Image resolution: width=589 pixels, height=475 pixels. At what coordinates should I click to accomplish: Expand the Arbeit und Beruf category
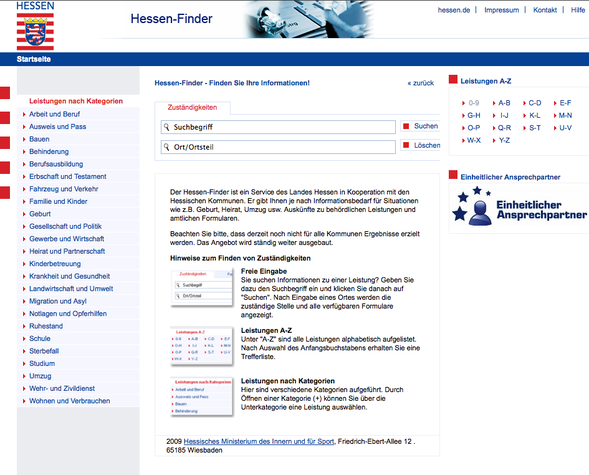click(x=54, y=114)
